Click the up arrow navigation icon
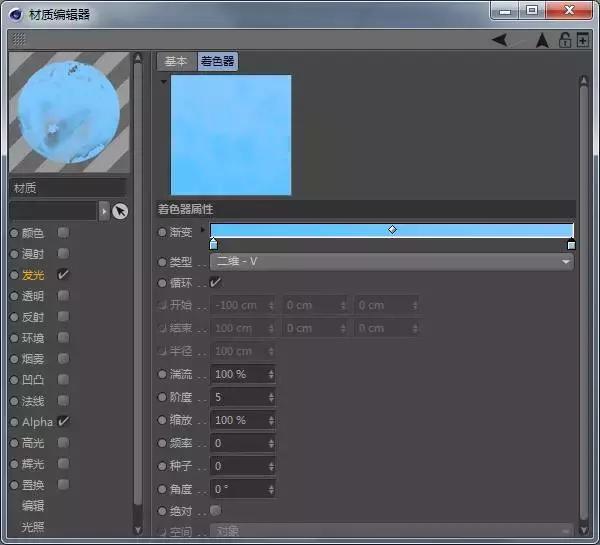The height and width of the screenshot is (545, 600). [x=542, y=40]
